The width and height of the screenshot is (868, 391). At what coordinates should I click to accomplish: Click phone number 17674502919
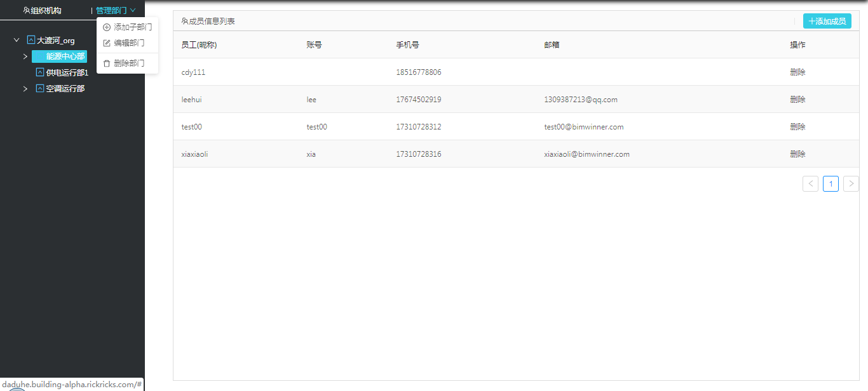pyautogui.click(x=418, y=100)
